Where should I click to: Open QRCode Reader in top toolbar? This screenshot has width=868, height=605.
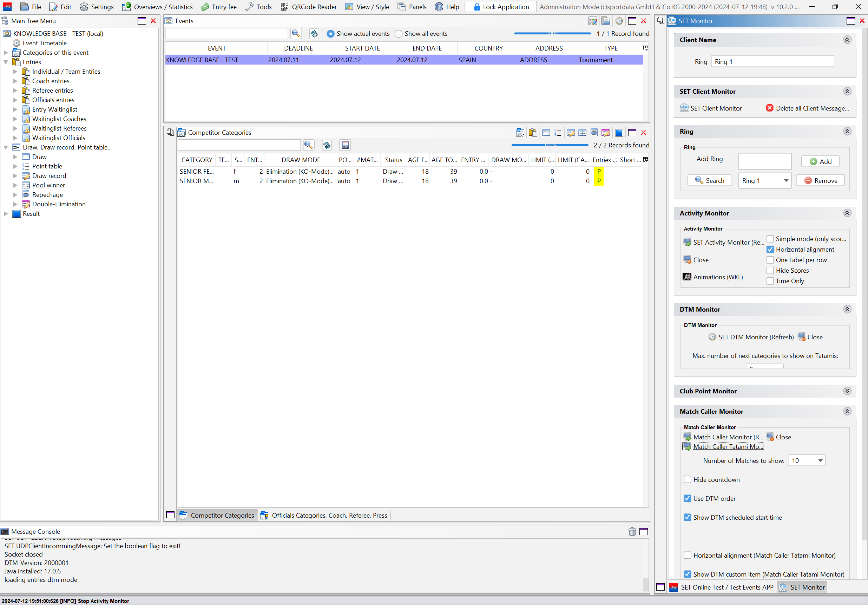click(309, 7)
